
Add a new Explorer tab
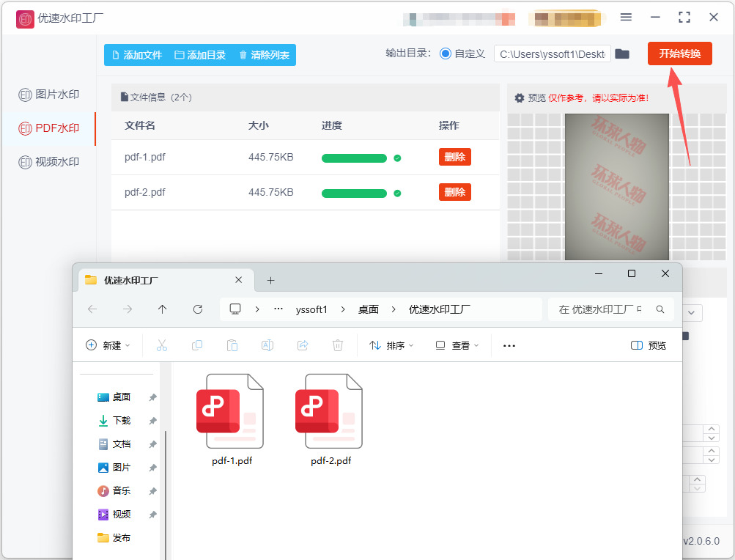(x=270, y=281)
